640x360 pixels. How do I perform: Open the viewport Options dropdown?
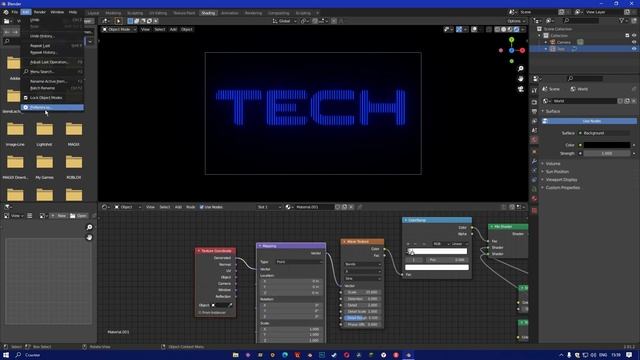click(516, 21)
